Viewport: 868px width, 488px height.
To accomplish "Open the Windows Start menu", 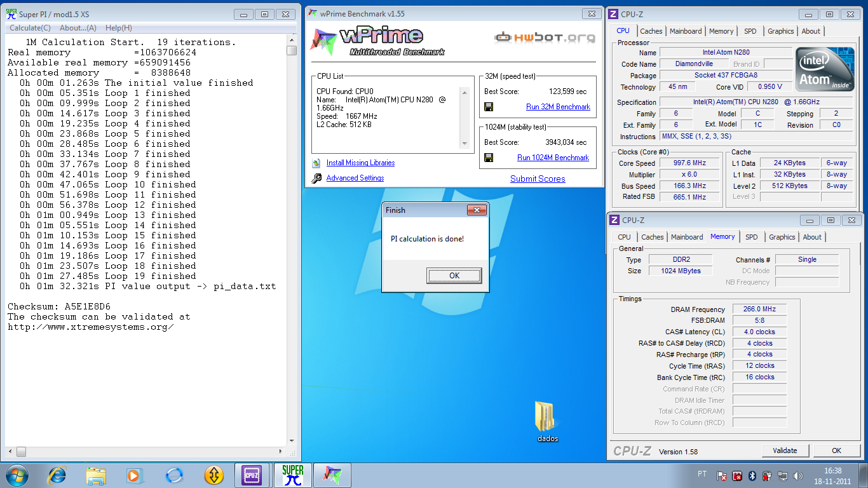I will click(16, 475).
